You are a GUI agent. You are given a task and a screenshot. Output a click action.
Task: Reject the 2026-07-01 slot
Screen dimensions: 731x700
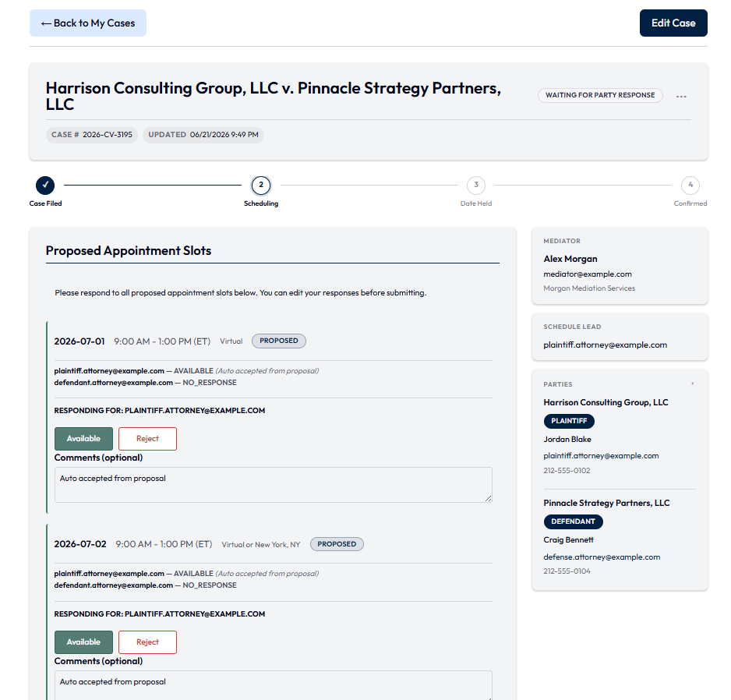(147, 438)
